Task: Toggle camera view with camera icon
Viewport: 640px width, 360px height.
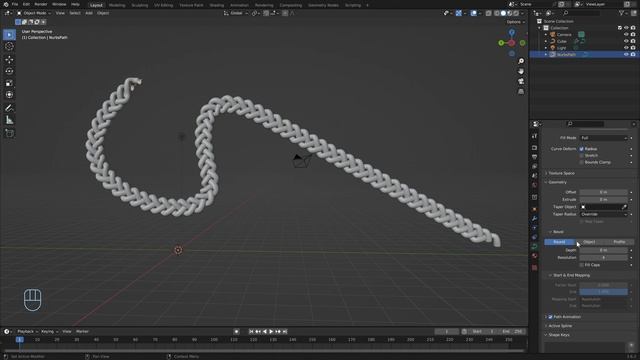Action: click(x=521, y=82)
